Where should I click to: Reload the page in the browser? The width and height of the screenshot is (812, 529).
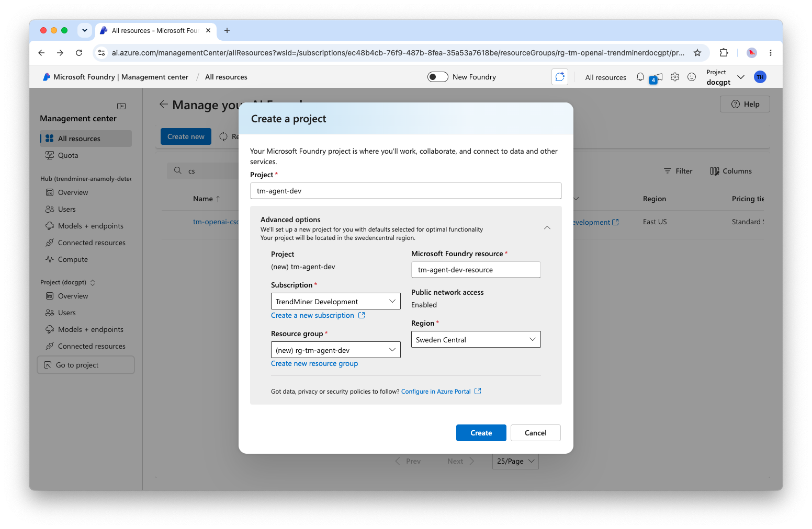(x=79, y=53)
